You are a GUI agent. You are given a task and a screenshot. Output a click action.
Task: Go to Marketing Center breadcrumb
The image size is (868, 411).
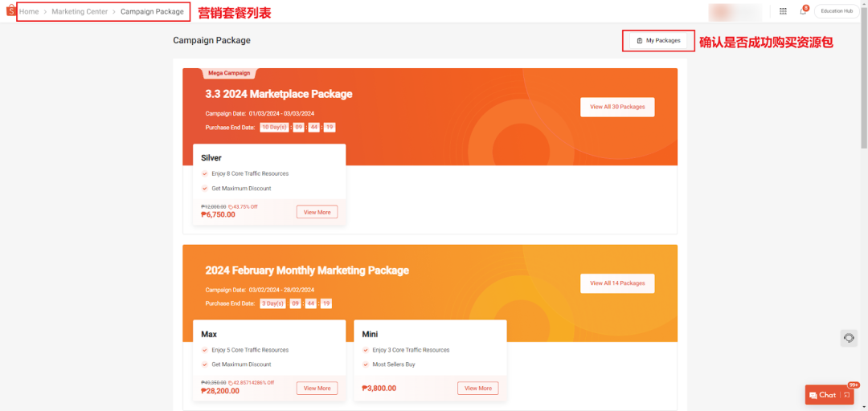[x=80, y=11]
